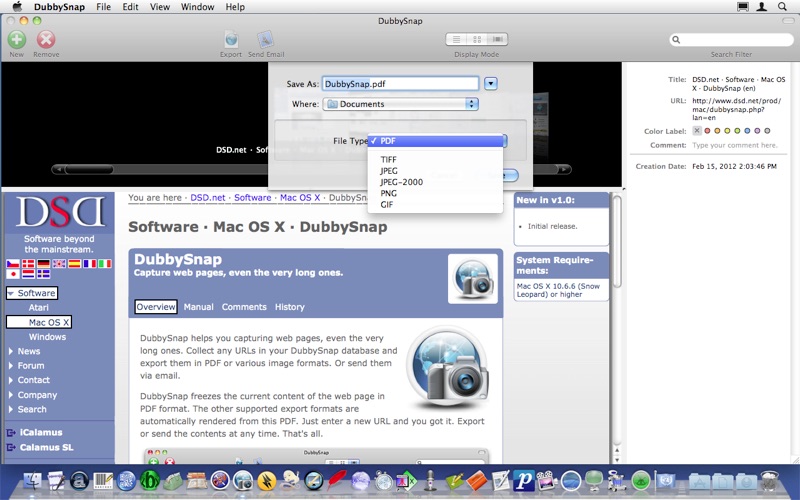Open the Edit menu

pyautogui.click(x=130, y=7)
